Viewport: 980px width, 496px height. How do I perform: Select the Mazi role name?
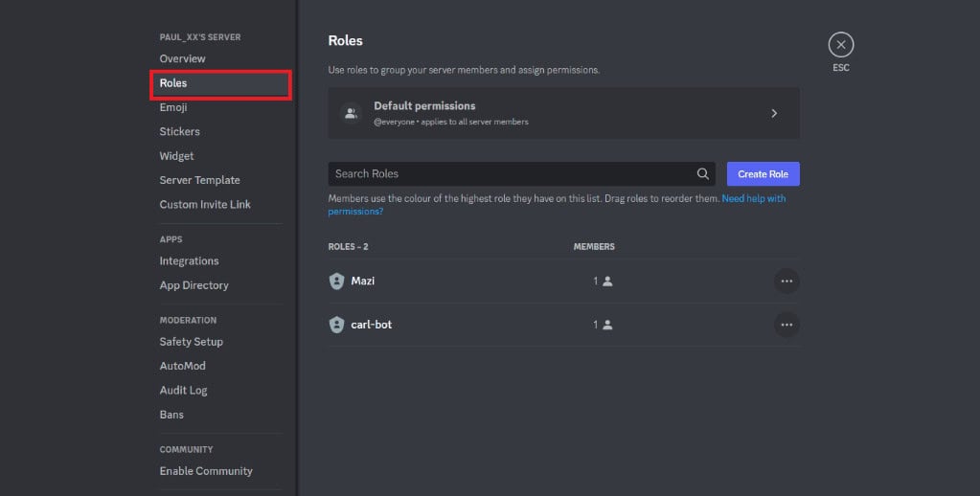[362, 282]
